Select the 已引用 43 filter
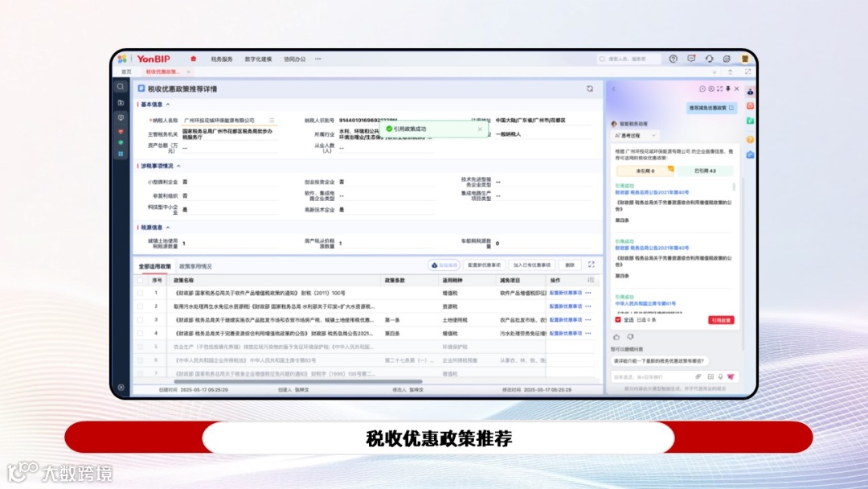 (706, 171)
